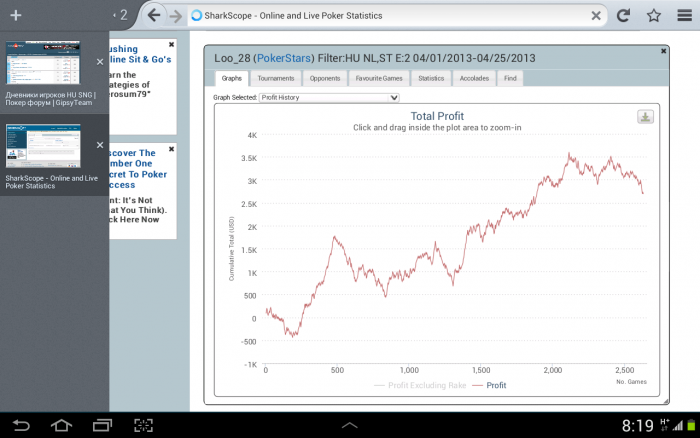Open the PokerStars network link
Viewport: 700px width, 438px height.
click(284, 58)
